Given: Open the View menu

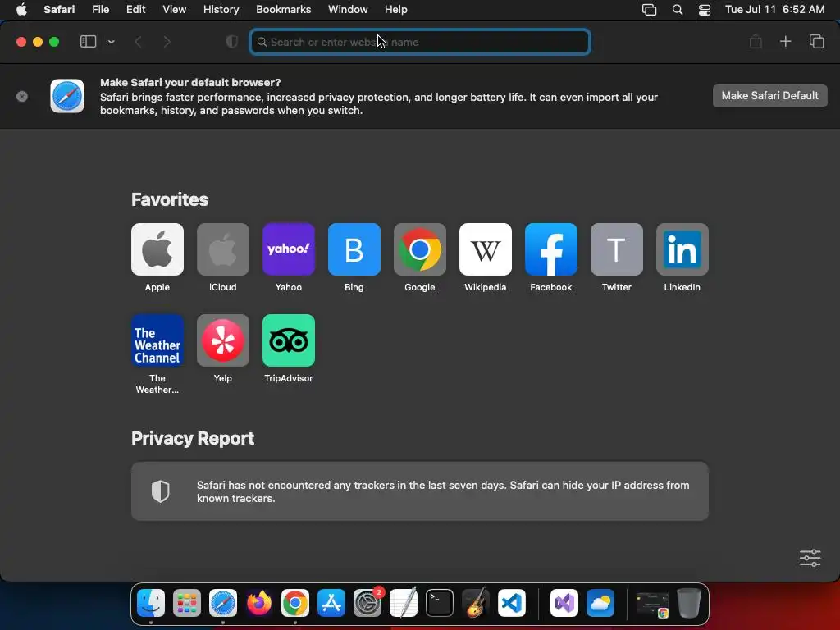Looking at the screenshot, I should point(174,9).
